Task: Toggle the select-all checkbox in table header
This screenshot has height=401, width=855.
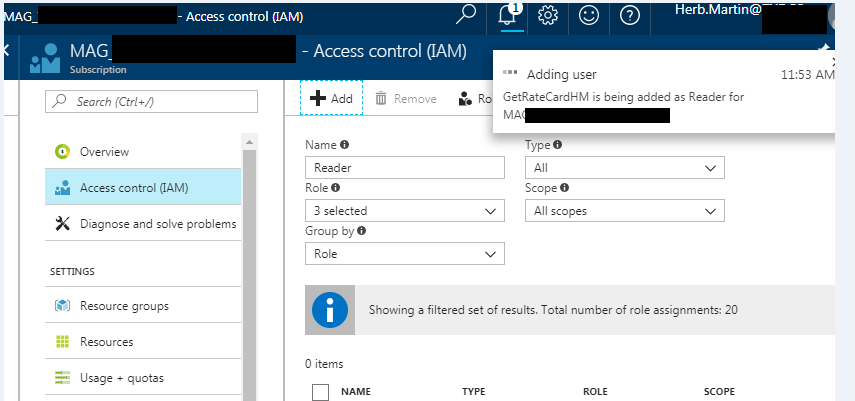Action: (321, 392)
